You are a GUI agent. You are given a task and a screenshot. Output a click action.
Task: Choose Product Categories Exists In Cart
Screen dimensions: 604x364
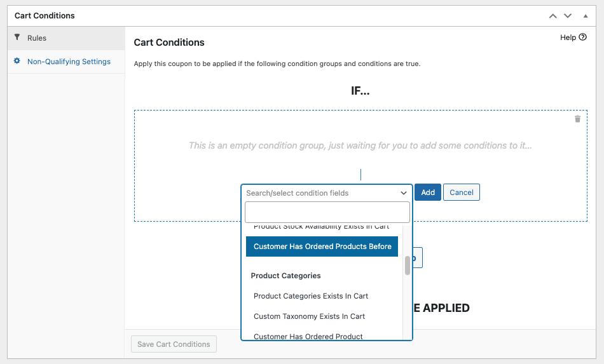coord(311,296)
